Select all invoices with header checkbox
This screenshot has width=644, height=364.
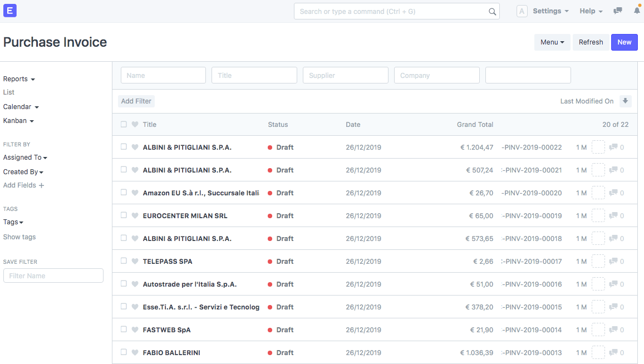(x=124, y=125)
